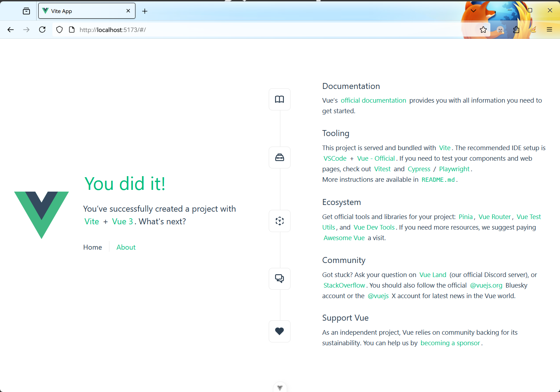
Task: Open the StackOverflow link
Action: [x=344, y=285]
